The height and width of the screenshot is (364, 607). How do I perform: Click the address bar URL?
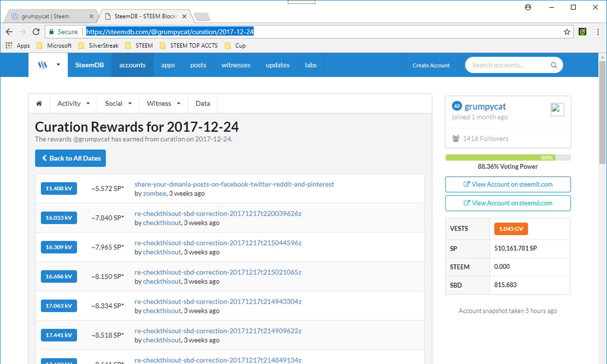point(170,32)
